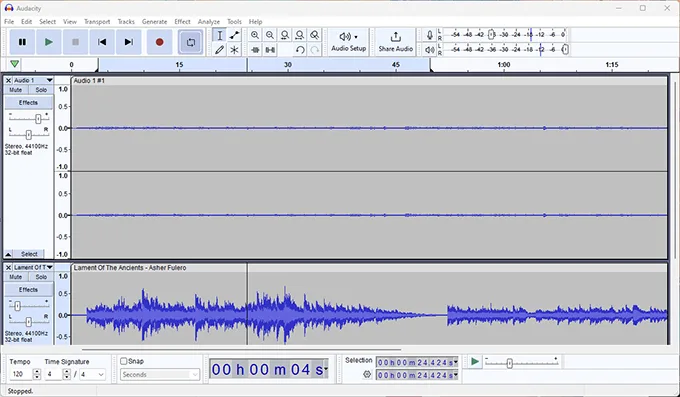Click Silence audio selection icon
This screenshot has height=397, width=680.
point(270,50)
